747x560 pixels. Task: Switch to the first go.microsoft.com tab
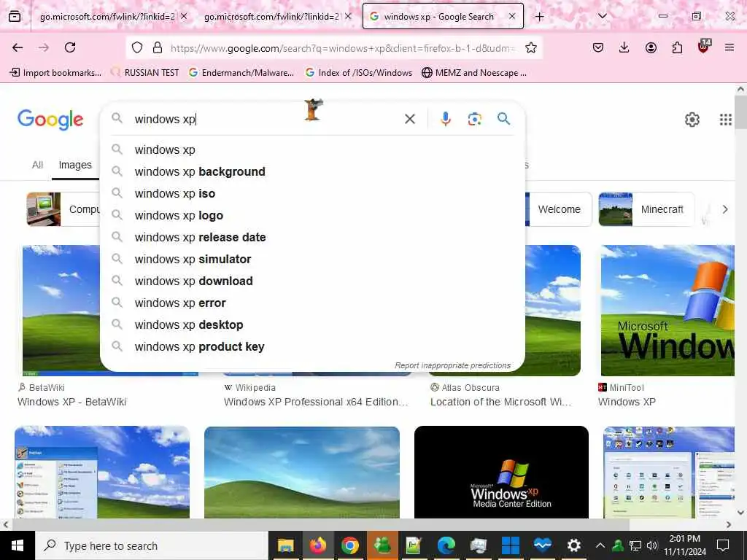[107, 16]
